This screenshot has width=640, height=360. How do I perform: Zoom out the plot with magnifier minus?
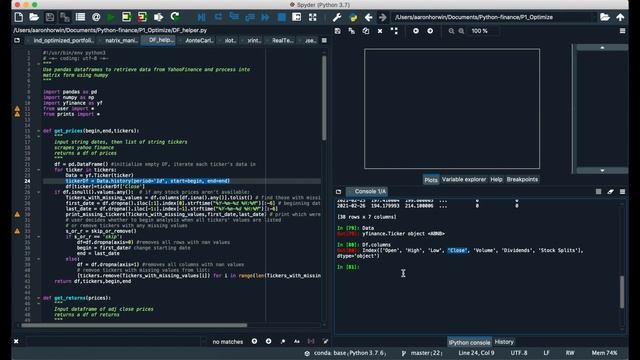pyautogui.click(x=451, y=31)
